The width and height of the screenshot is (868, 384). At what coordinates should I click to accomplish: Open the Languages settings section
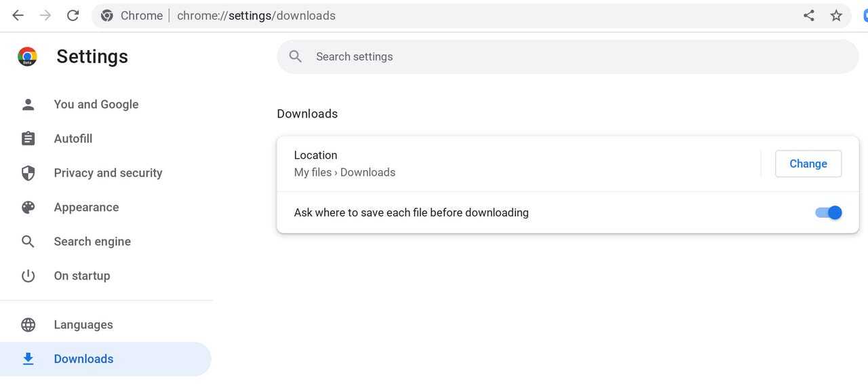tap(83, 325)
